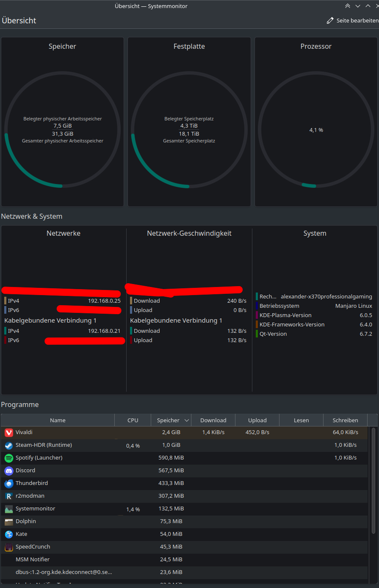Click Thunderbird memory value 433,3 MiB
Viewport: 379px width, 588px height.
click(170, 483)
